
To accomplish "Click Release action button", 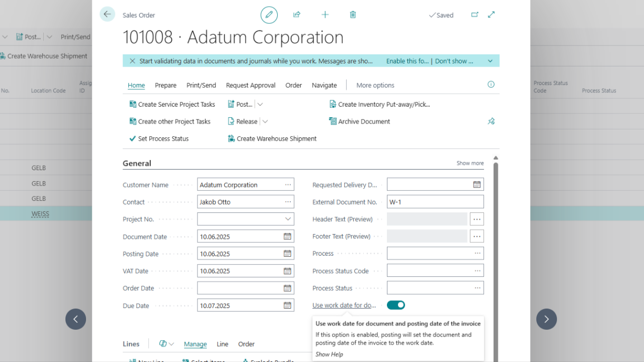I will [x=243, y=122].
